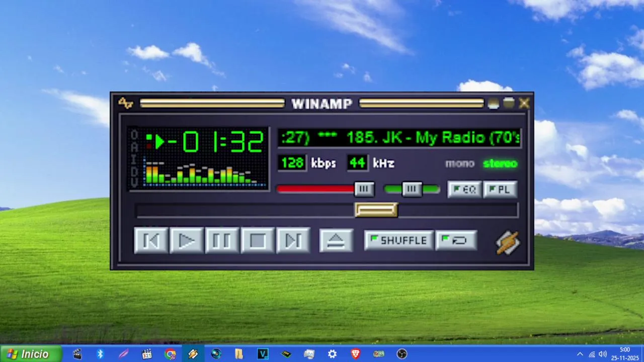Toggle the PL playlist window

[500, 190]
